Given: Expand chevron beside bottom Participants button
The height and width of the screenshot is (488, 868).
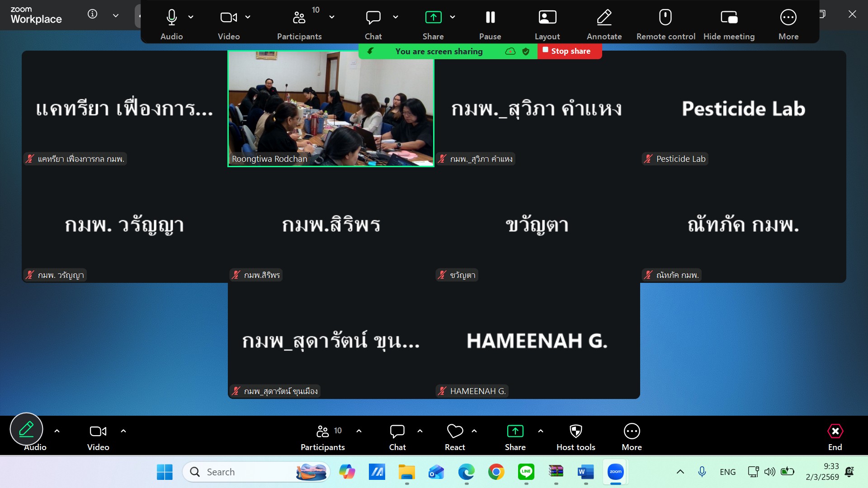Looking at the screenshot, I should pyautogui.click(x=359, y=431).
